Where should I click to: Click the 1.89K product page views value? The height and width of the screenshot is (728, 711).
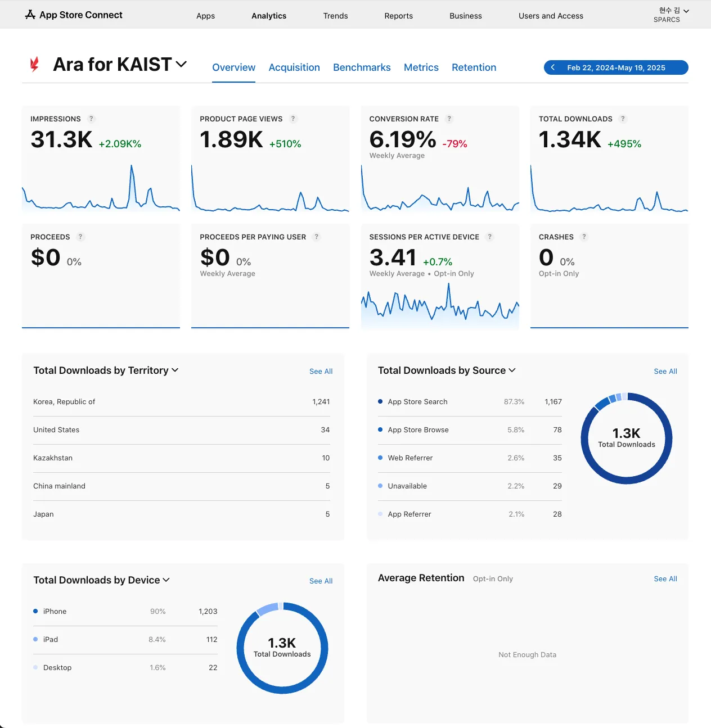coord(231,139)
